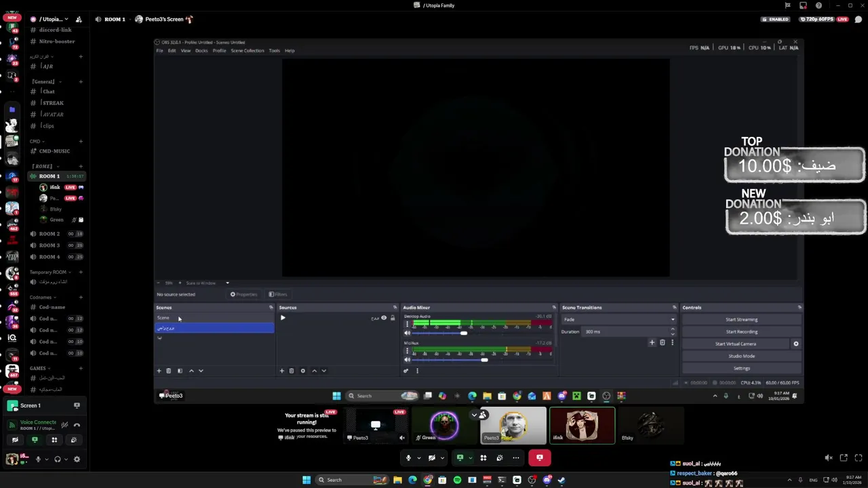The width and height of the screenshot is (868, 488).
Task: Mute the stream volume speaker icon
Action: 828,458
